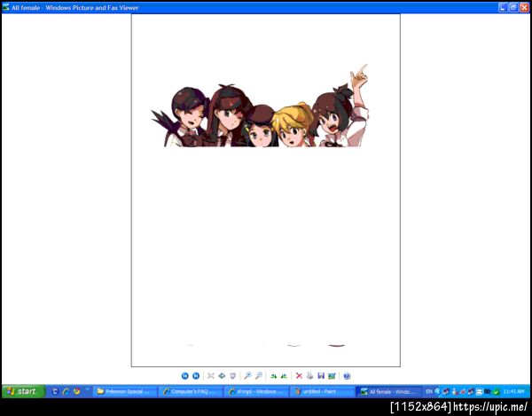Go to the previous image

click(x=185, y=375)
